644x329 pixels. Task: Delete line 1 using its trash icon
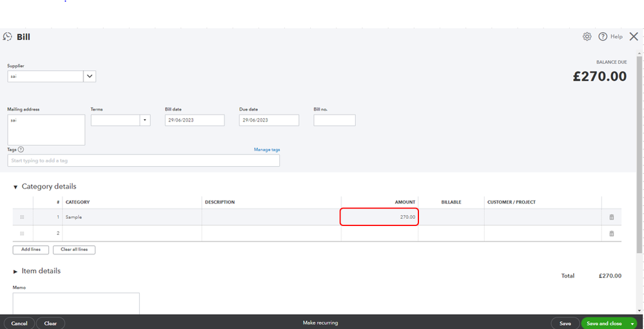tap(612, 217)
